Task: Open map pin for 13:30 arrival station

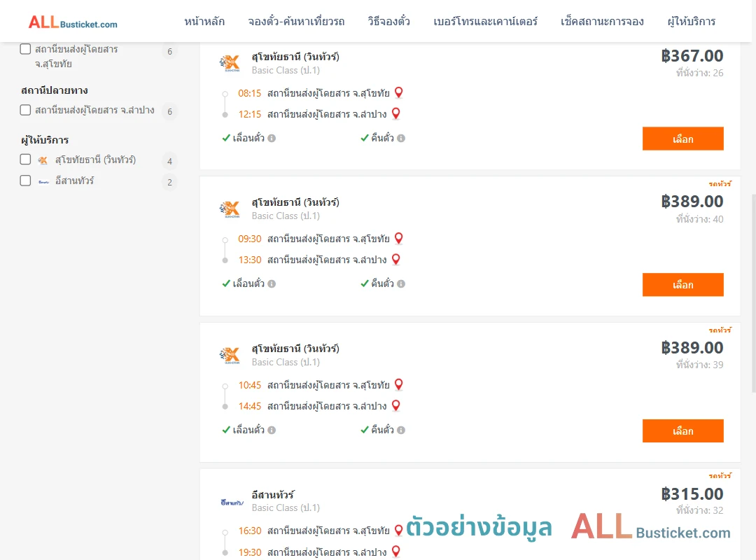Action: click(395, 259)
